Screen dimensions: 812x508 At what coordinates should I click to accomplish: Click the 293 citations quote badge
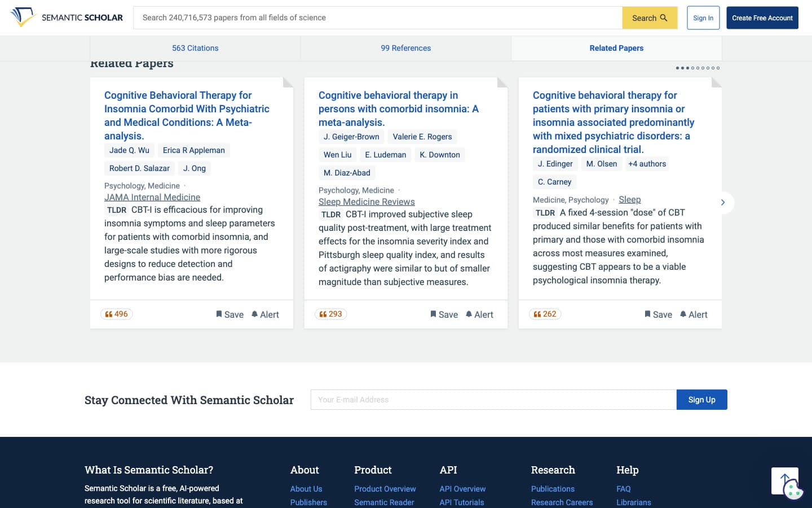pyautogui.click(x=330, y=314)
